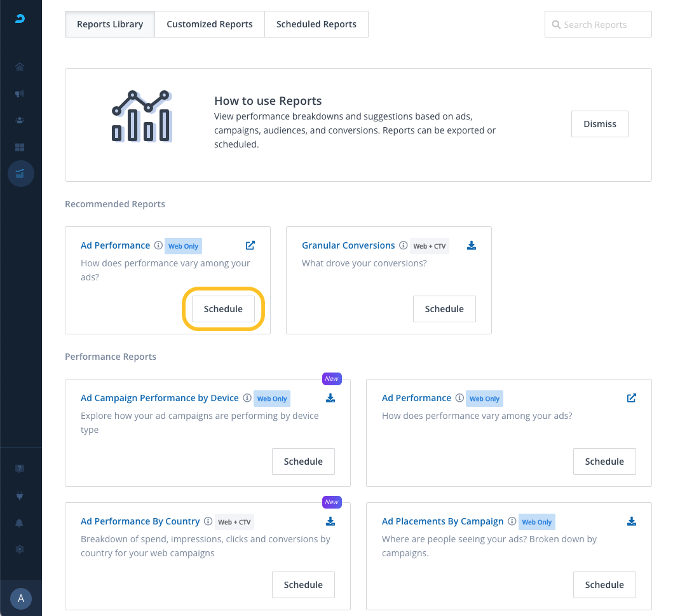The image size is (673, 616).
Task: Open help via the question-mark chat icon
Action: tap(20, 469)
